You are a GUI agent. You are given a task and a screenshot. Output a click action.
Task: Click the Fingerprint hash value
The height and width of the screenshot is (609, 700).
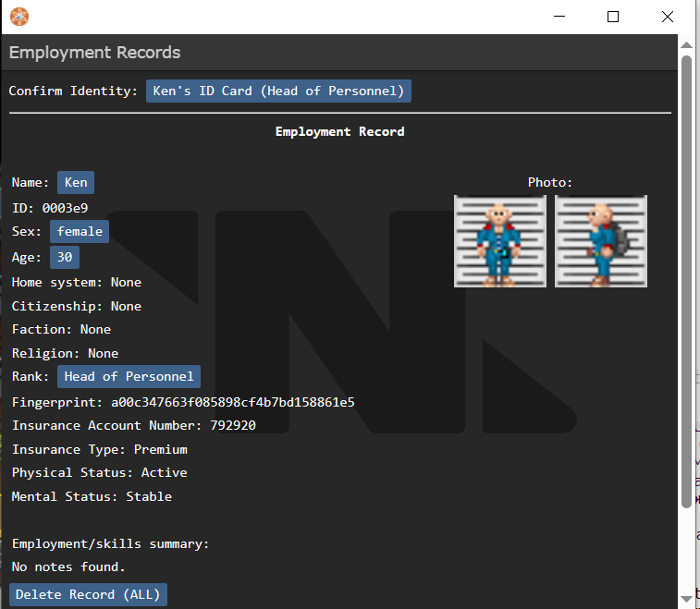point(233,403)
